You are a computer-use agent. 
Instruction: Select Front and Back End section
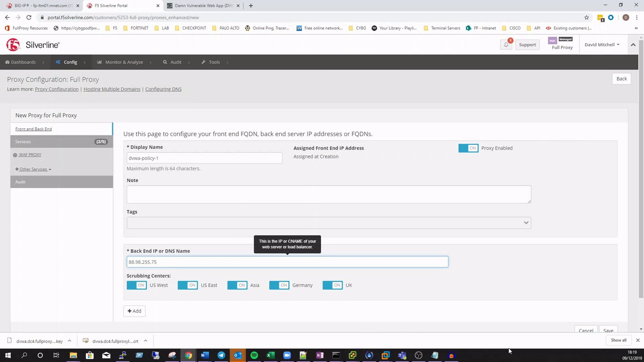pos(33,129)
